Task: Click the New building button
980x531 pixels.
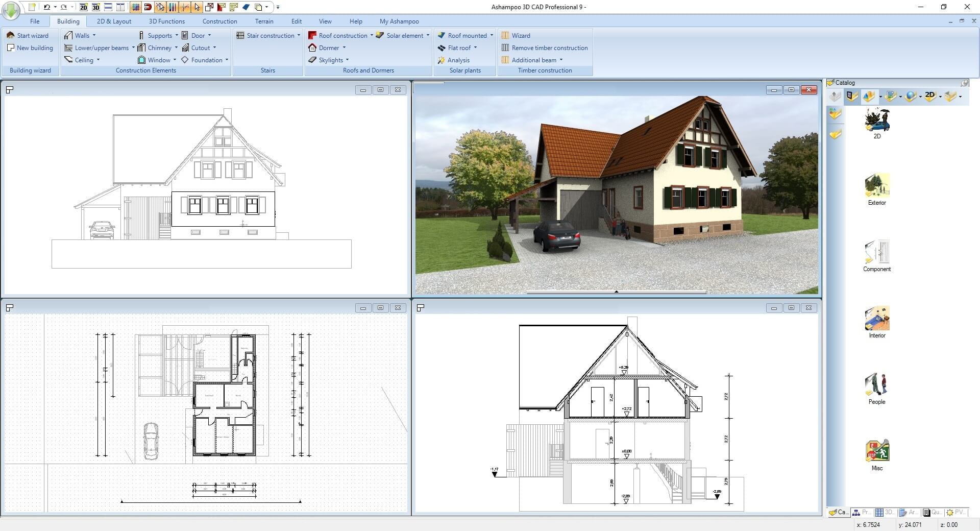Action: 30,47
